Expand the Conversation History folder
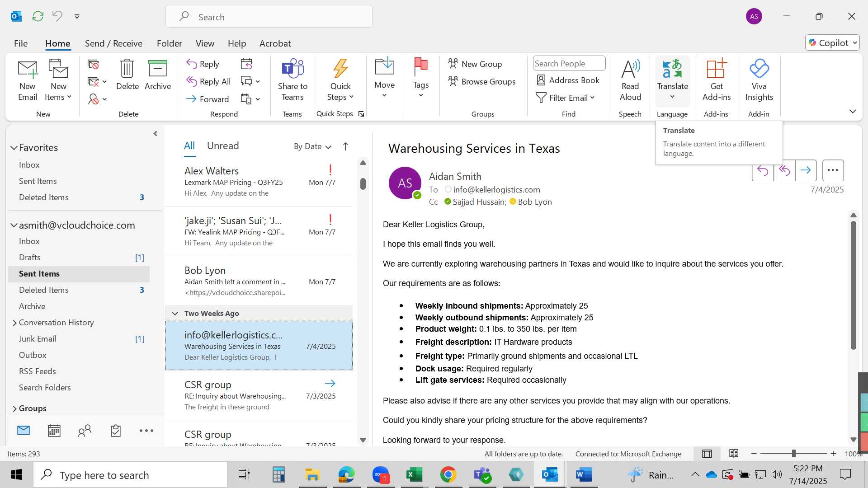Image resolution: width=868 pixels, height=488 pixels. tap(14, 323)
